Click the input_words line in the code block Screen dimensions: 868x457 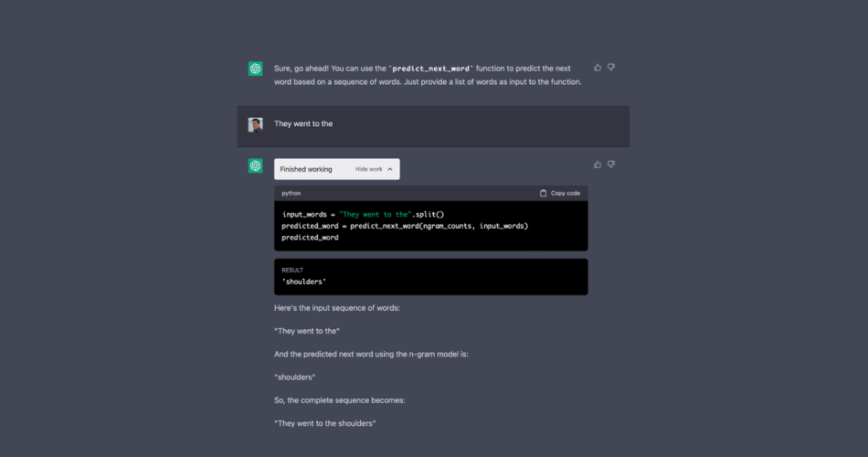(x=352, y=214)
